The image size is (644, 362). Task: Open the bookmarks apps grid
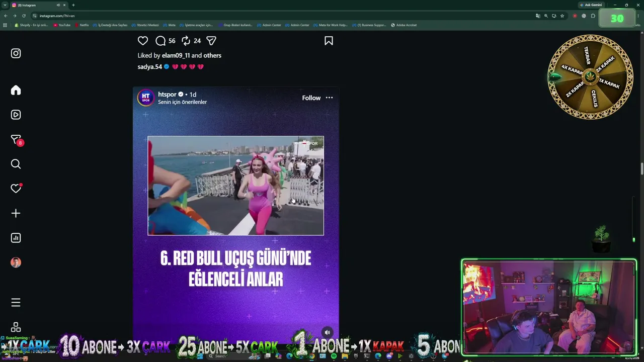click(5, 25)
